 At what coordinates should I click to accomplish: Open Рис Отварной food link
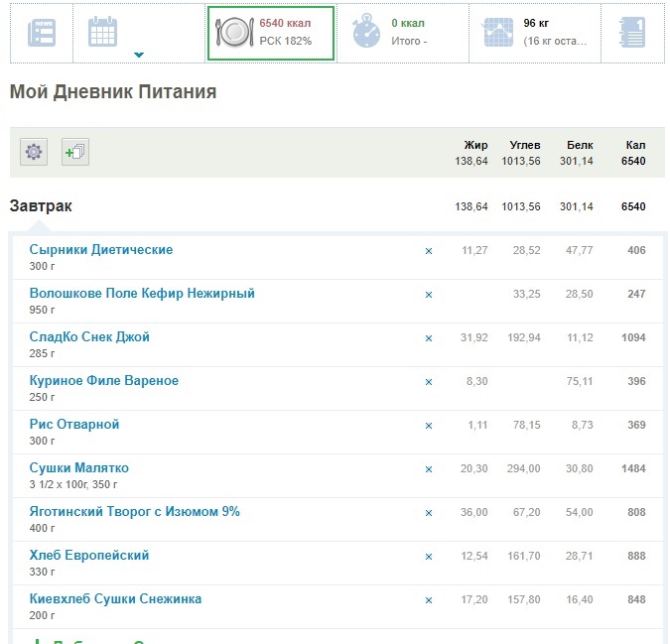74,425
